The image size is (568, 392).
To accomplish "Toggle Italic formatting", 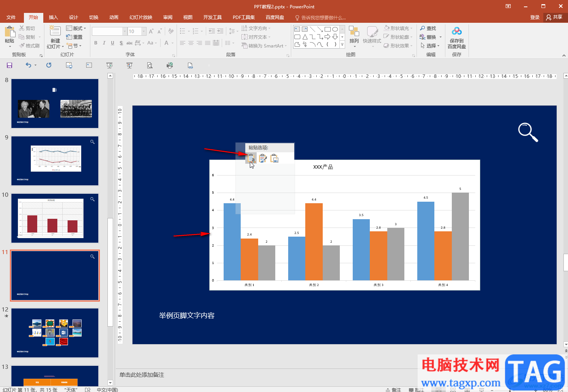I will click(x=104, y=43).
